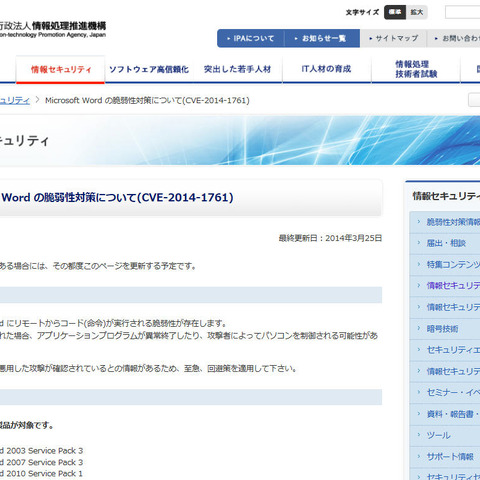Click the 2010 Service Pack 1 line
This screenshot has width=480, height=480.
[x=41, y=473]
